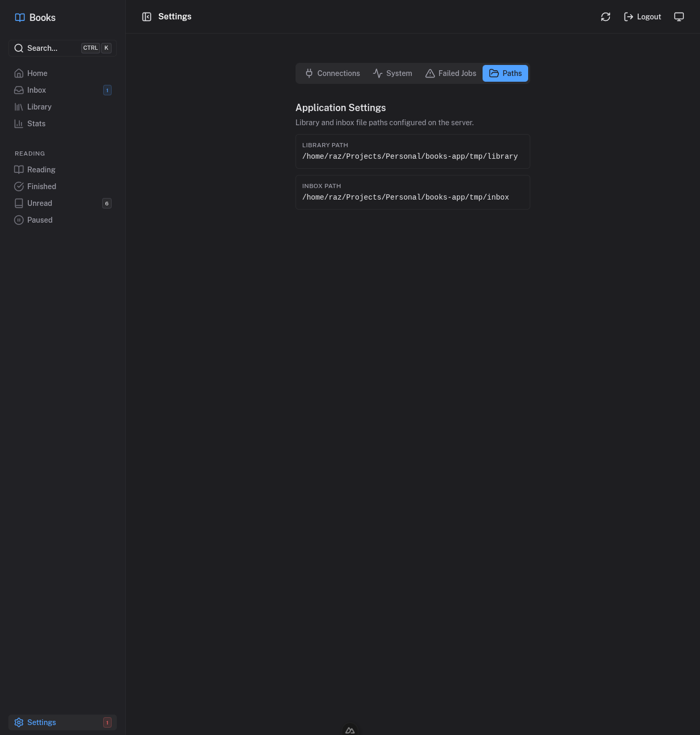The width and height of the screenshot is (700, 735).
Task: Click the Settings gear icon in sidebar
Action: tap(19, 722)
